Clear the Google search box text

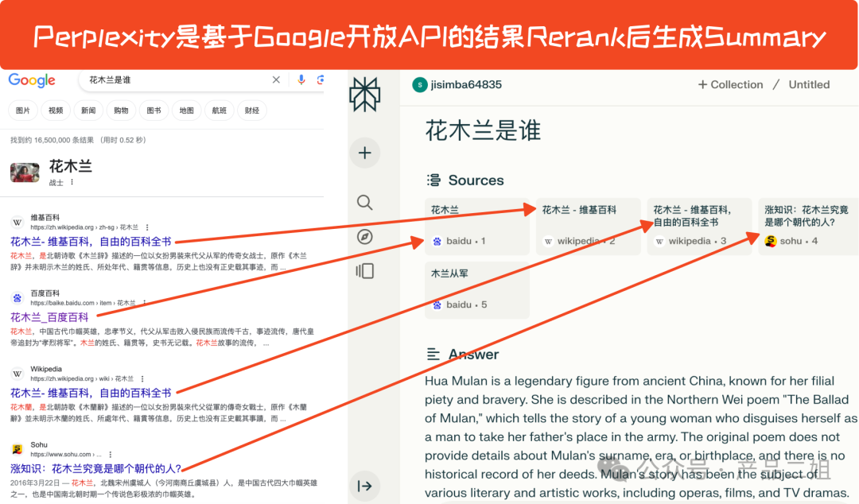(276, 80)
